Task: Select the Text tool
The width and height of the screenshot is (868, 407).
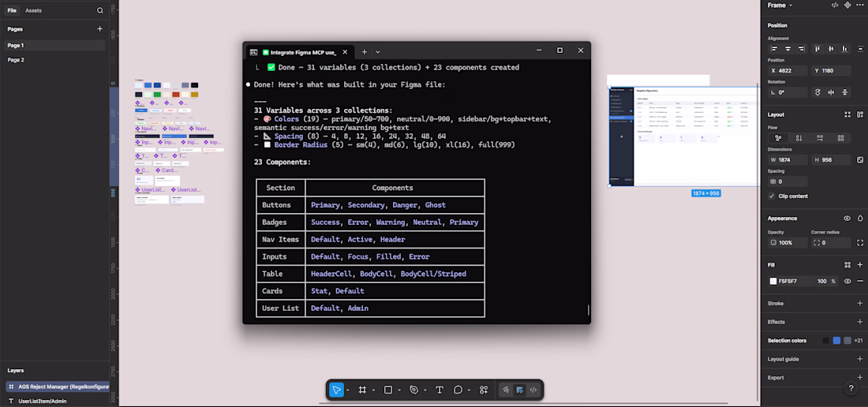Action: [440, 390]
